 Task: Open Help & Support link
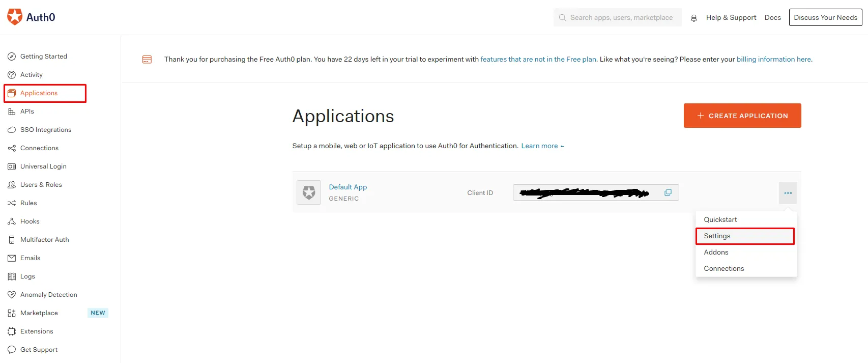[x=731, y=17]
